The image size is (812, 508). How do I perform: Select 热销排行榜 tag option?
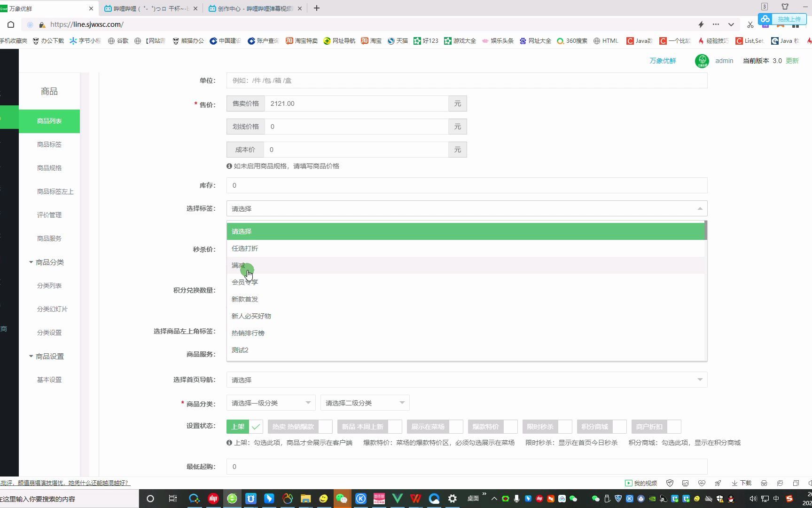(466, 333)
